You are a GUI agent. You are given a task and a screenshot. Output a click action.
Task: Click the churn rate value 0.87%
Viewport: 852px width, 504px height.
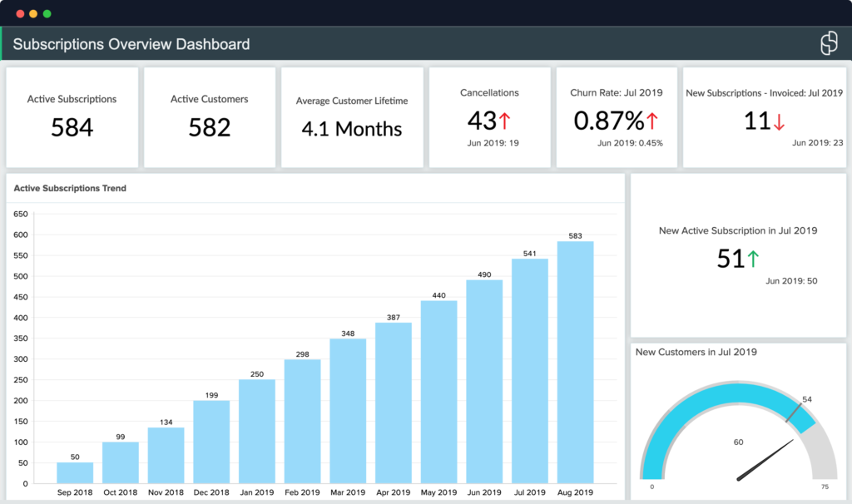[x=608, y=121]
